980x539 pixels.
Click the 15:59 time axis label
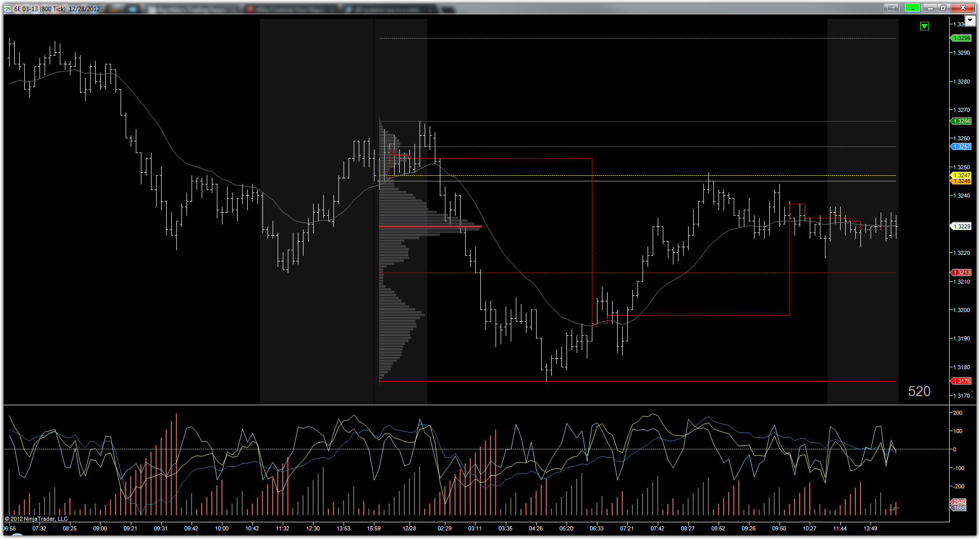pyautogui.click(x=374, y=528)
